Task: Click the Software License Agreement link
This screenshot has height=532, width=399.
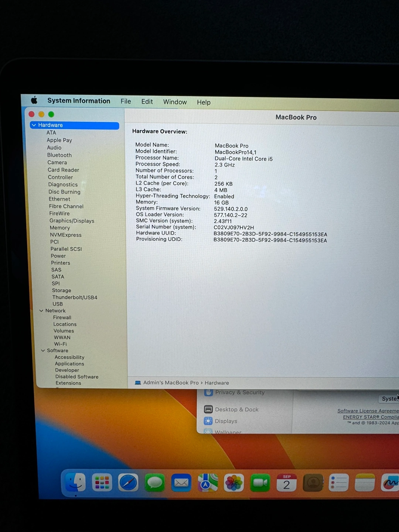Action: pos(368,411)
